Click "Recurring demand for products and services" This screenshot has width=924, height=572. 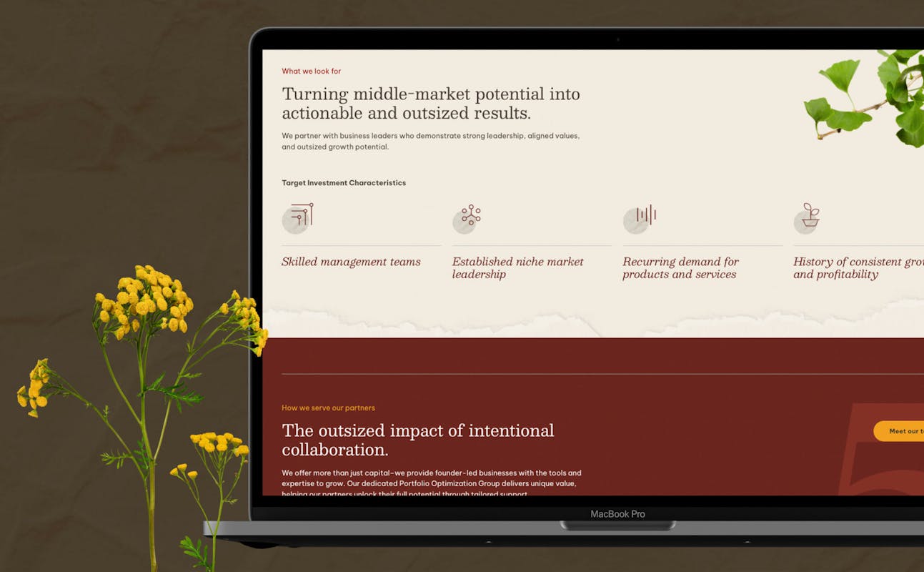(x=680, y=267)
